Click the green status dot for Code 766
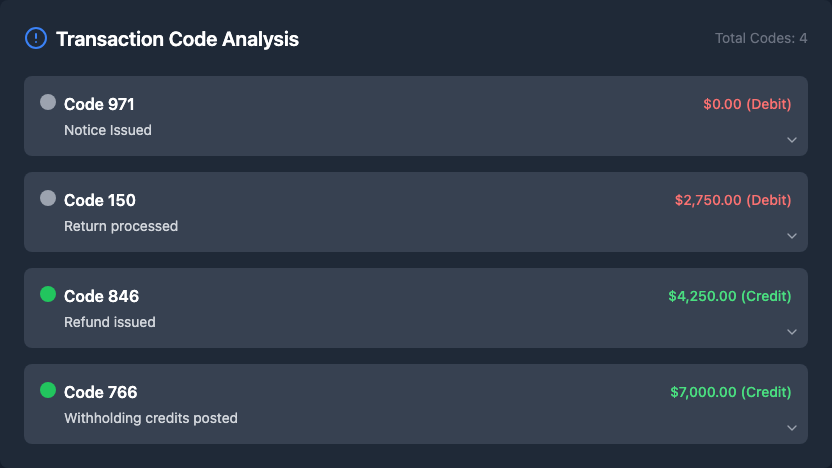832x468 pixels. click(47, 390)
